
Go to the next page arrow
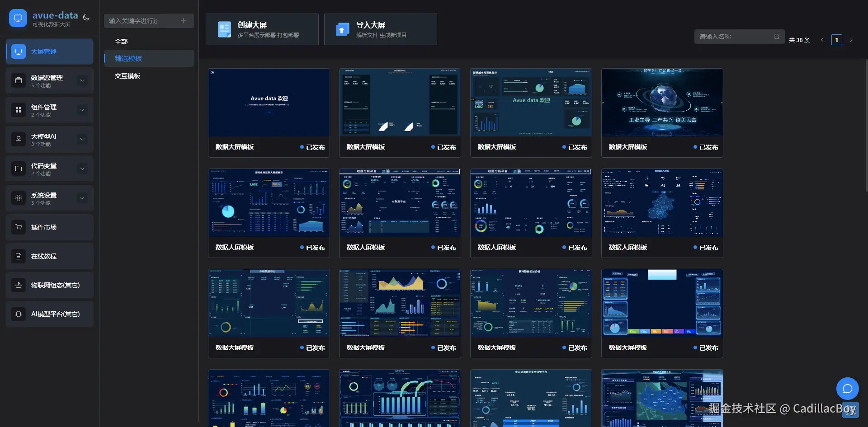pyautogui.click(x=851, y=40)
